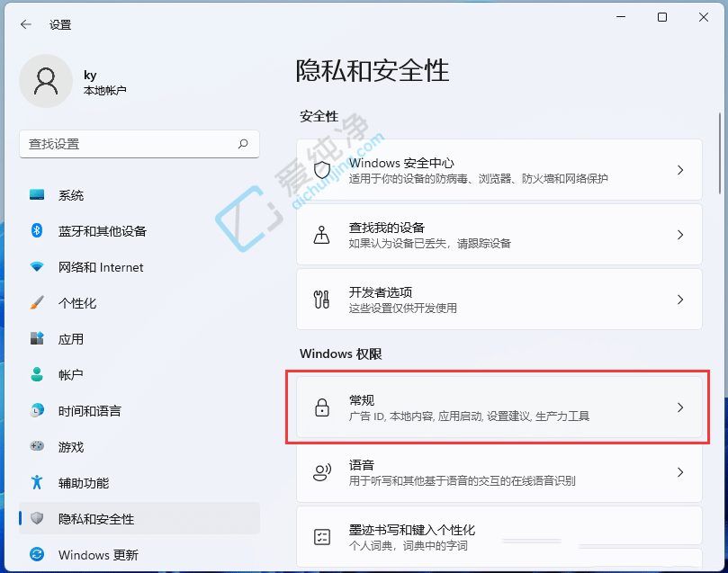Click the 隐私和安全性 shield icon in sidebar

coord(37,518)
